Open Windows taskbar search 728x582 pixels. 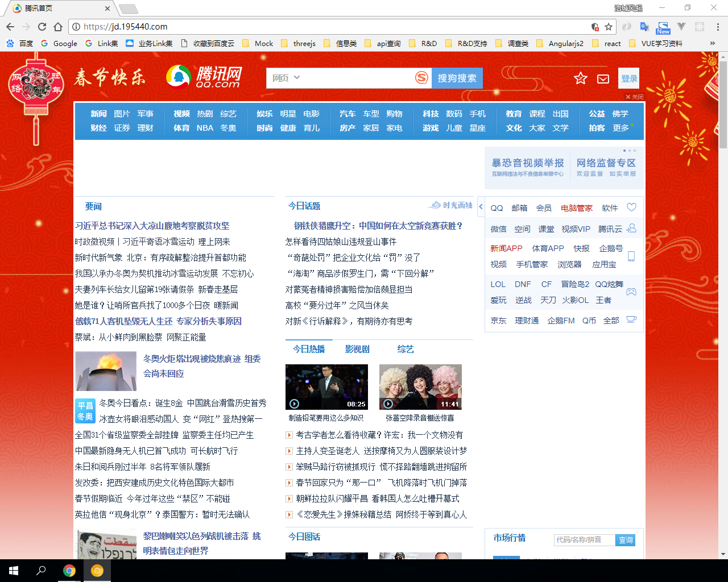[41, 571]
